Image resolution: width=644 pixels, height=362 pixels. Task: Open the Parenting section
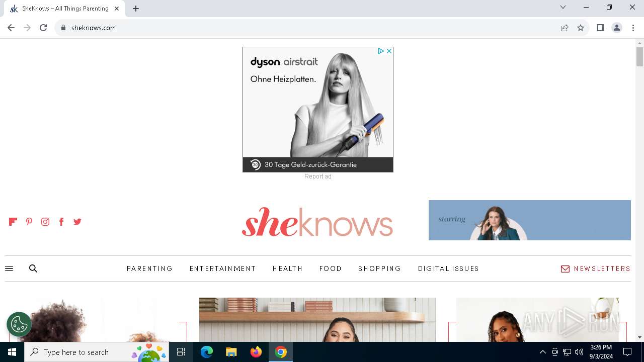150,268
